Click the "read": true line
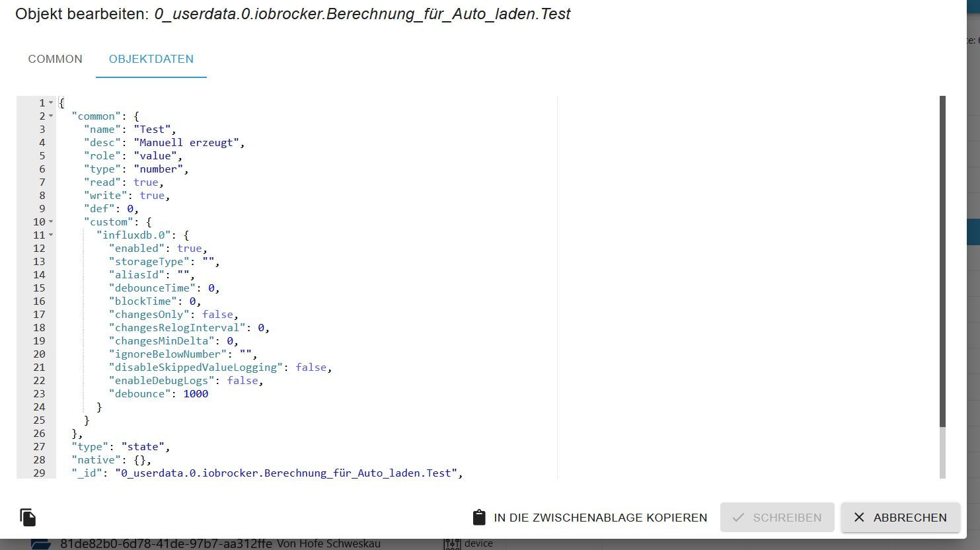This screenshot has width=980, height=550. [x=124, y=182]
